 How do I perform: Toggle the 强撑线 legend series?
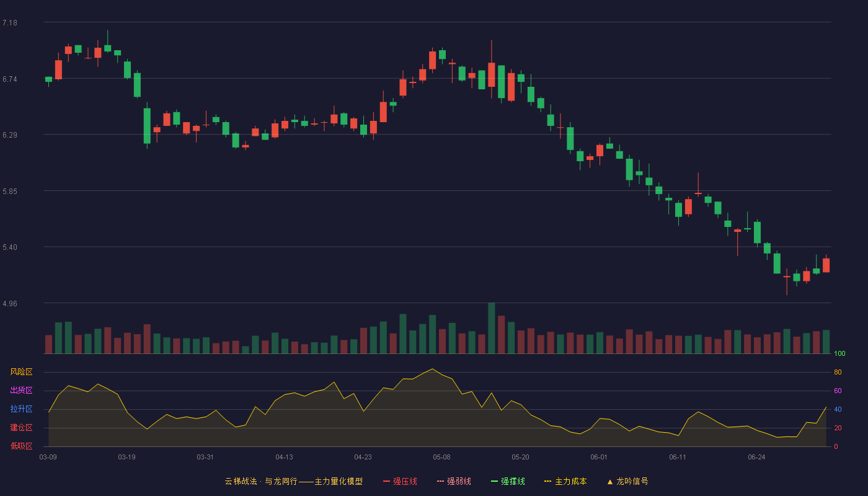click(508, 481)
